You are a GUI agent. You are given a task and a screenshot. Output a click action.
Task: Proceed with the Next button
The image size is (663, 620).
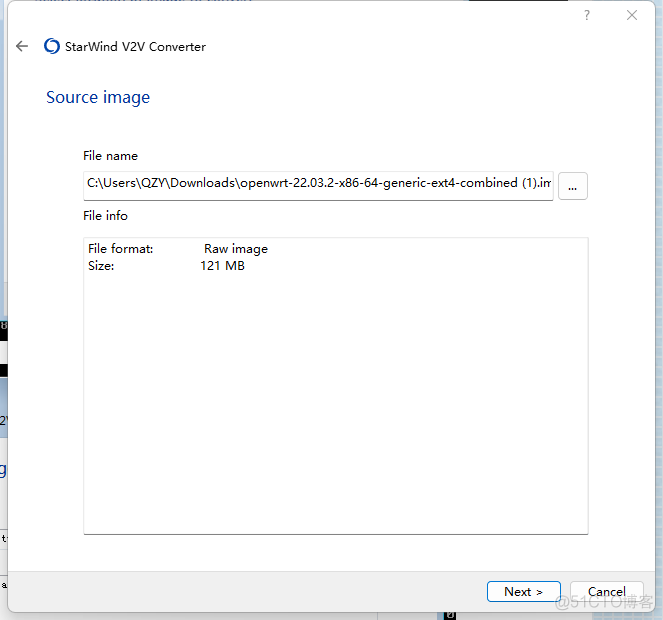pyautogui.click(x=523, y=592)
